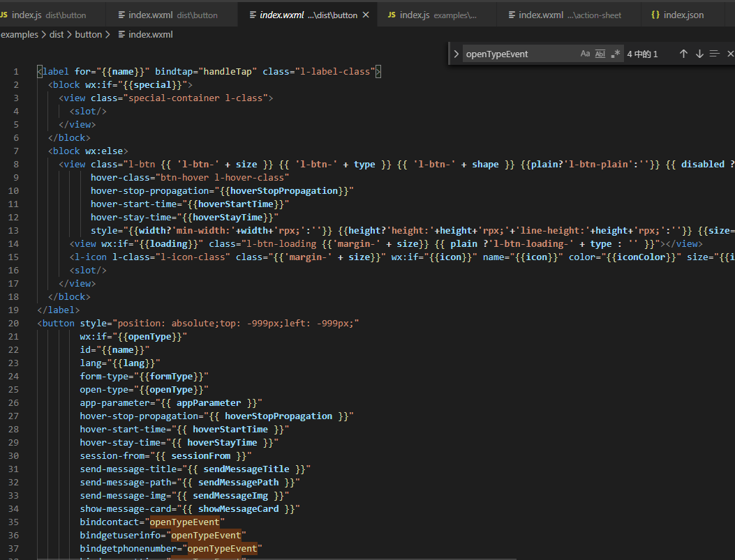
Task: Click line number 1 in gutter
Action: click(x=16, y=72)
